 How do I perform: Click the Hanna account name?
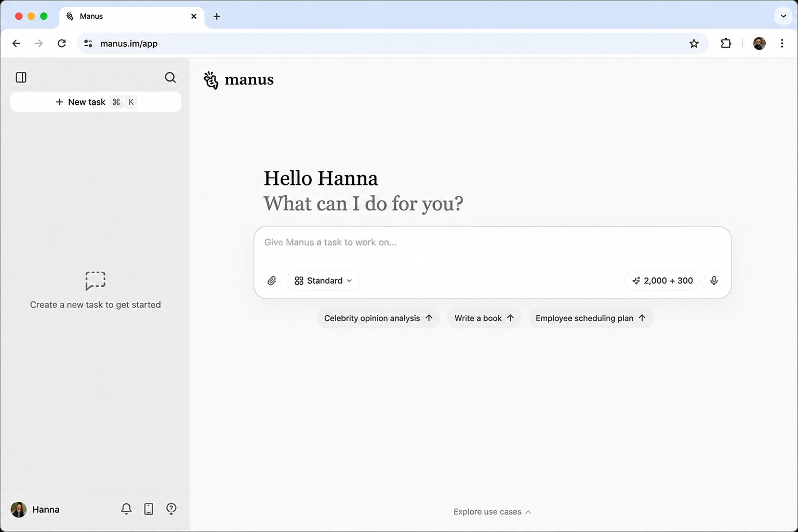click(x=46, y=510)
